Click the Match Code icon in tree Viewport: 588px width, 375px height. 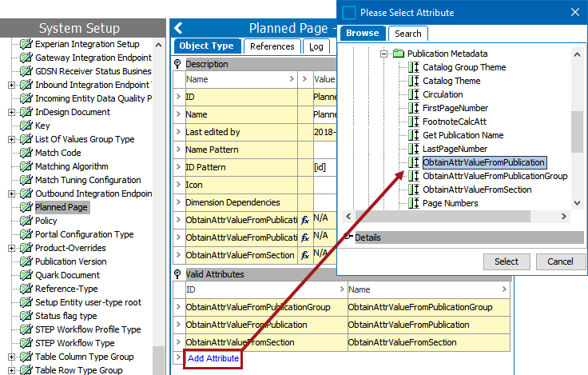pyautogui.click(x=26, y=153)
